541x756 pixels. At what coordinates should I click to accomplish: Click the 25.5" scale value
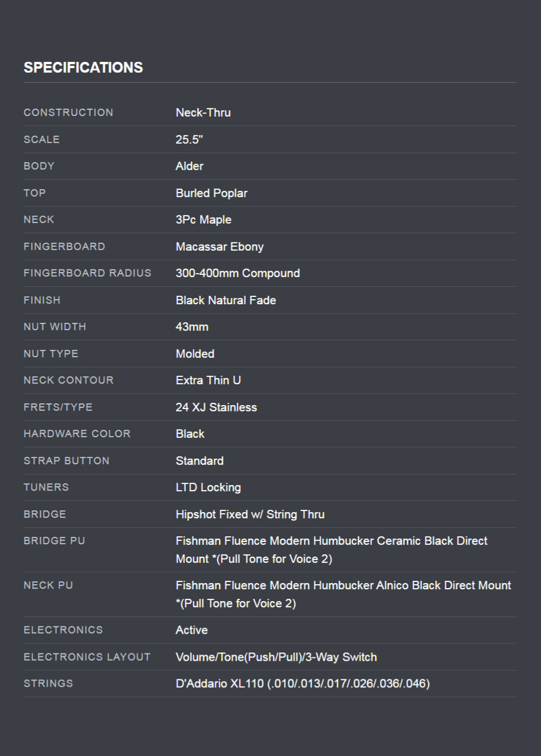coord(189,140)
